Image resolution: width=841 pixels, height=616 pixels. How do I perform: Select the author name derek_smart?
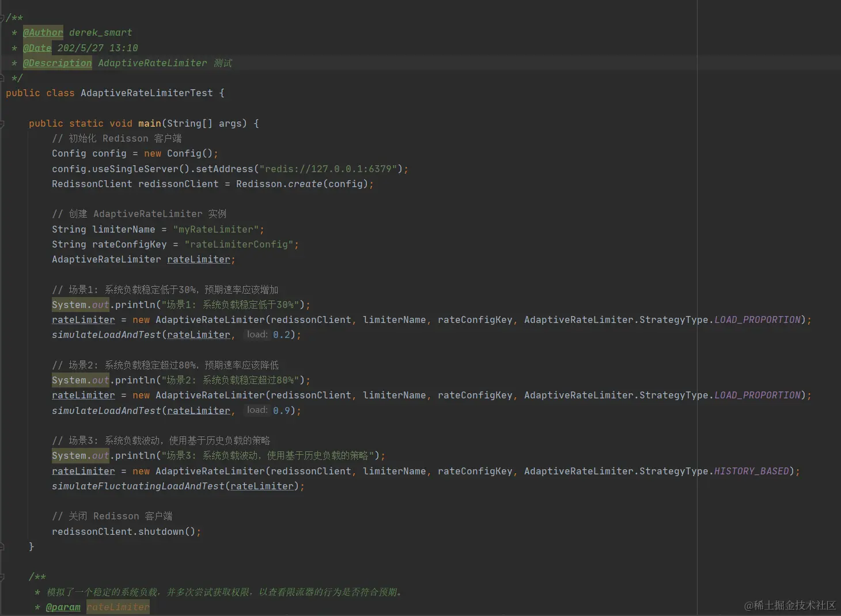pos(101,33)
